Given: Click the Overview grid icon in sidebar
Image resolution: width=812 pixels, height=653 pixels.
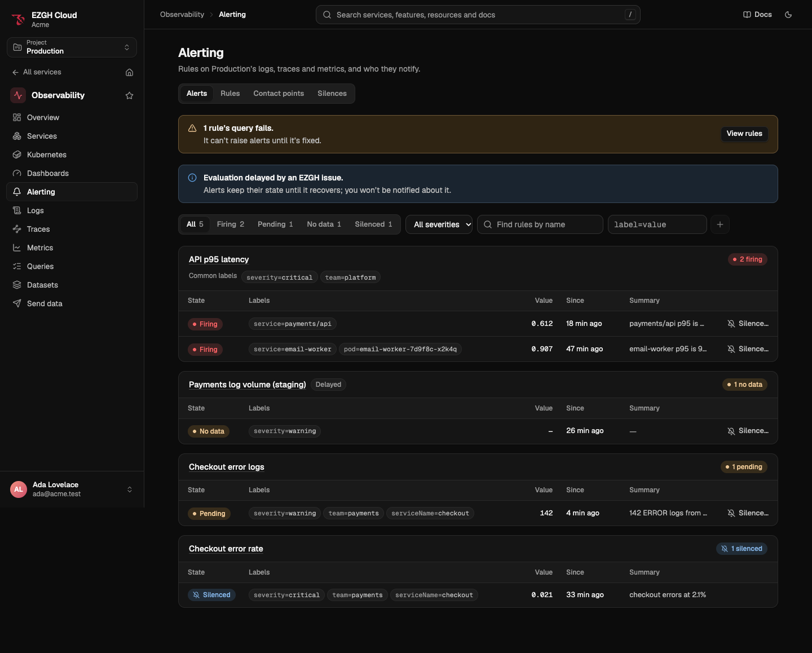Looking at the screenshot, I should point(17,117).
